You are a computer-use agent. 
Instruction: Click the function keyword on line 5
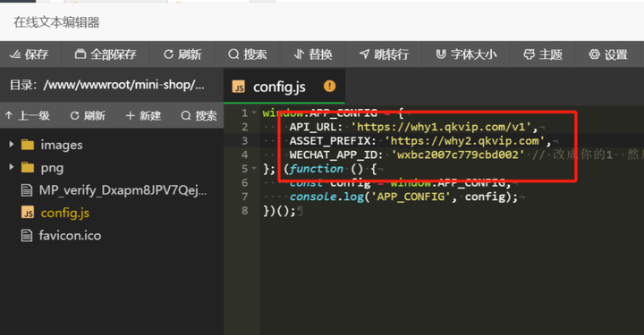click(x=317, y=169)
